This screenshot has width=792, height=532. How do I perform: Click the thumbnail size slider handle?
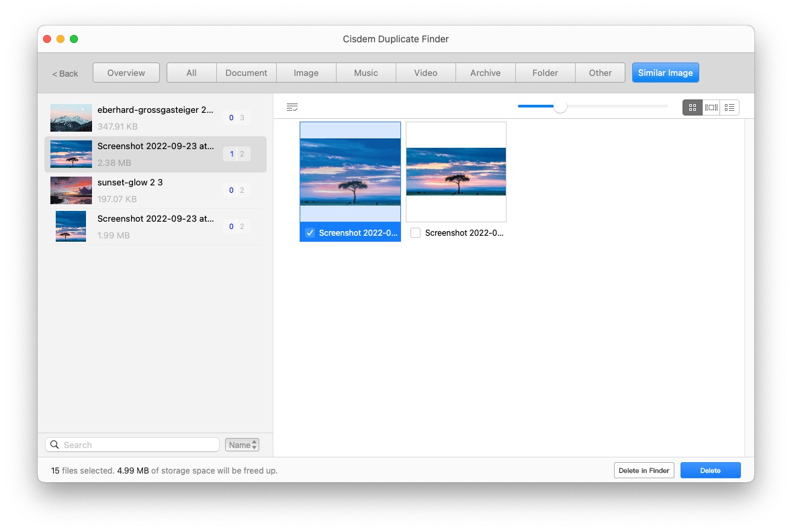coord(562,106)
